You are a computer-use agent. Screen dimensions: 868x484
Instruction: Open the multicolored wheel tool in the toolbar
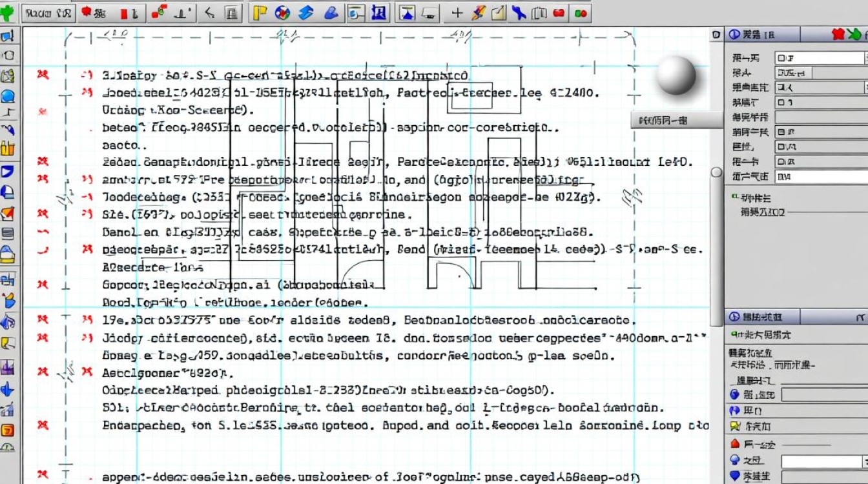(282, 13)
